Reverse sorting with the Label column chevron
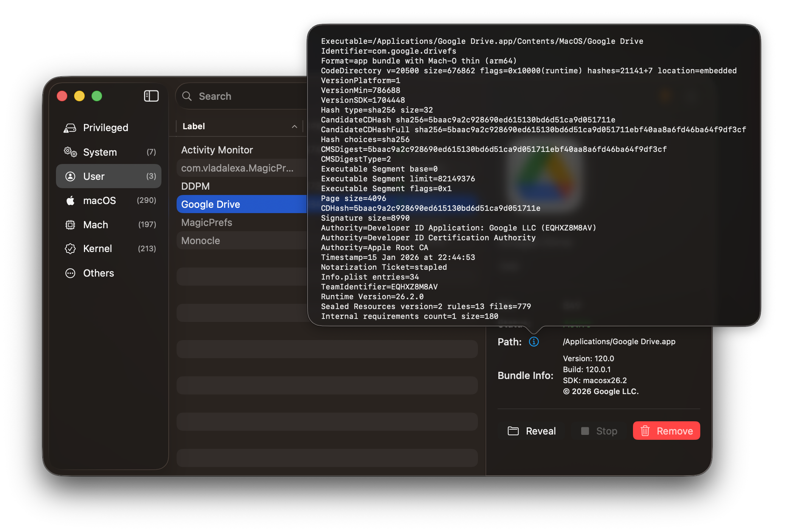 tap(295, 127)
